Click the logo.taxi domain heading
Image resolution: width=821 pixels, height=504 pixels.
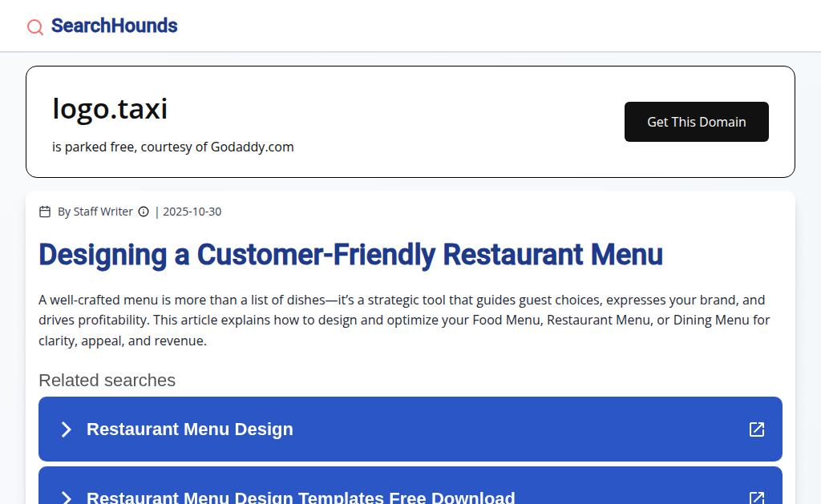(110, 108)
